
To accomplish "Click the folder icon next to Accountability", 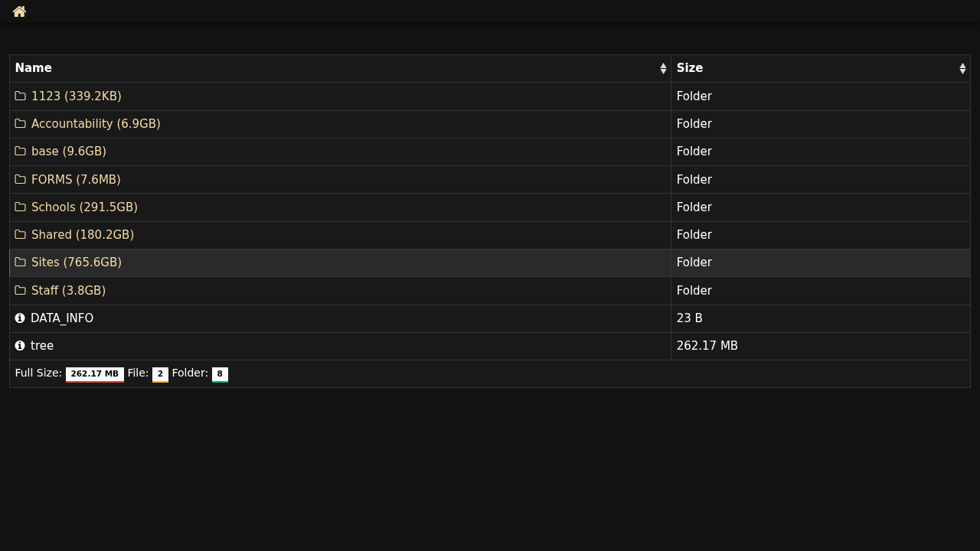I will (21, 124).
